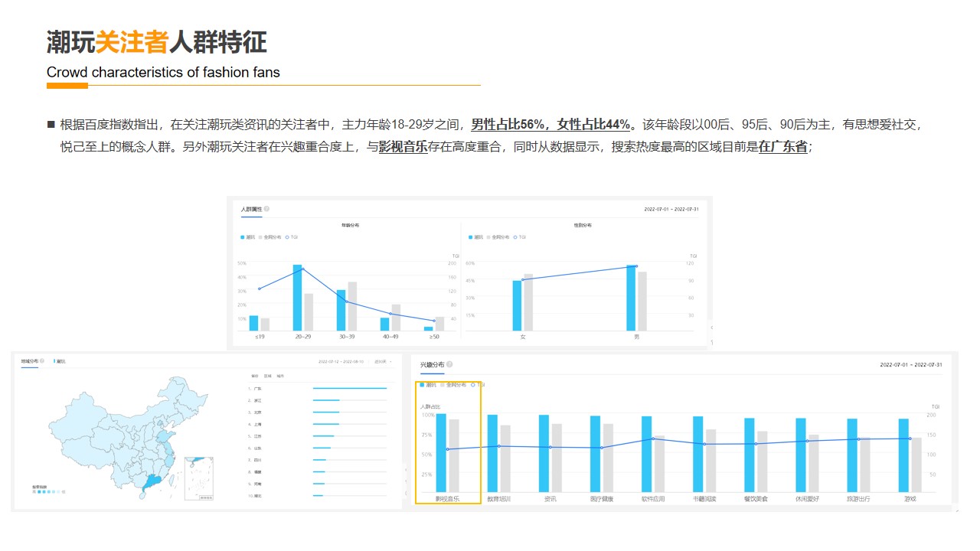The image size is (980, 551).
Task: Click 河南 row in province ranking
Action: (x=318, y=484)
